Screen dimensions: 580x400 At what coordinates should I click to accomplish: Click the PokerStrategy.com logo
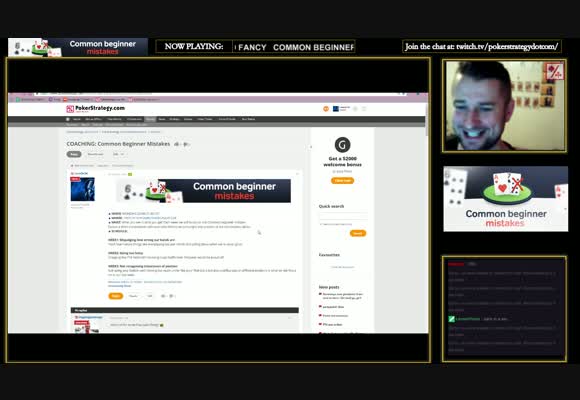coord(95,108)
